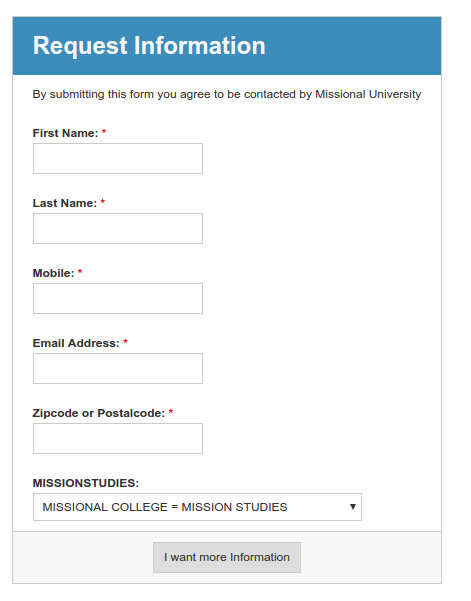Image resolution: width=471 pixels, height=601 pixels.
Task: Submit with I want more Information button
Action: (x=227, y=557)
